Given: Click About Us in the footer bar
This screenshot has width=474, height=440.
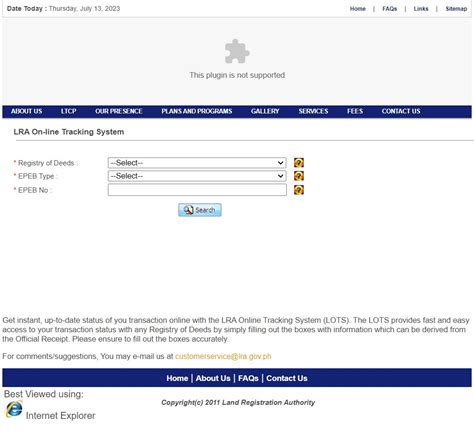Looking at the screenshot, I should pyautogui.click(x=213, y=378).
